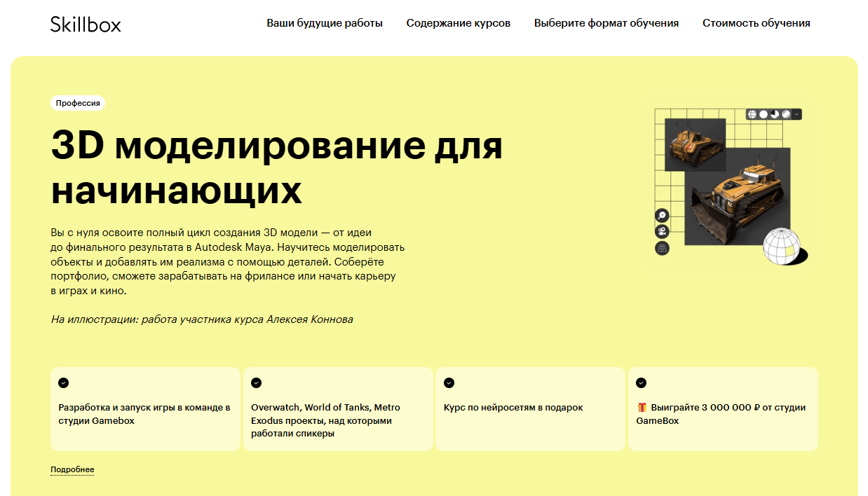
Task: Click the zoom magnifier icon in the illustration
Action: [x=661, y=216]
